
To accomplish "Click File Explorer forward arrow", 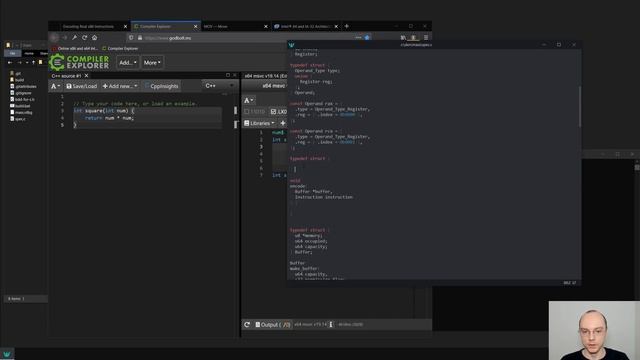I will (x=19, y=62).
